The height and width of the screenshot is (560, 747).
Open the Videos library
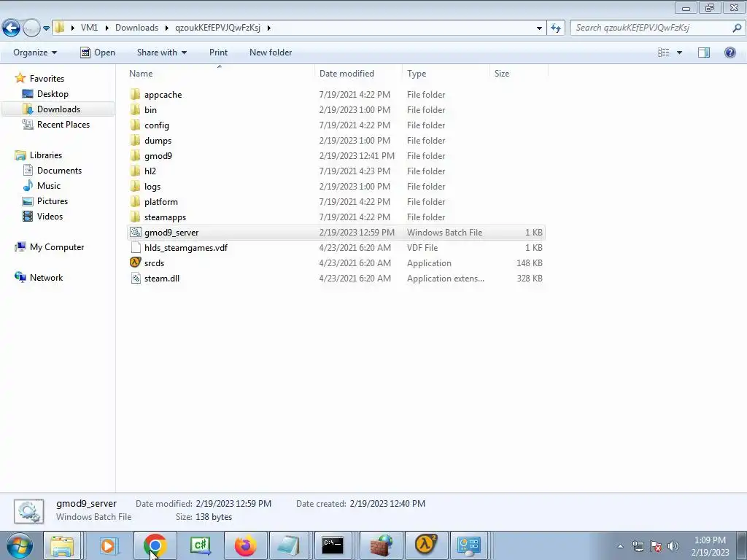point(50,216)
